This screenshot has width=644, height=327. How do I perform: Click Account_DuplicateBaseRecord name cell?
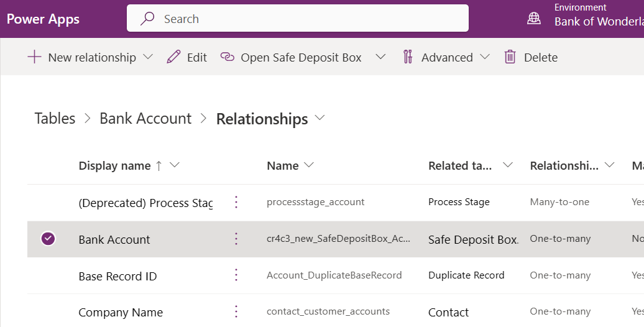point(334,275)
